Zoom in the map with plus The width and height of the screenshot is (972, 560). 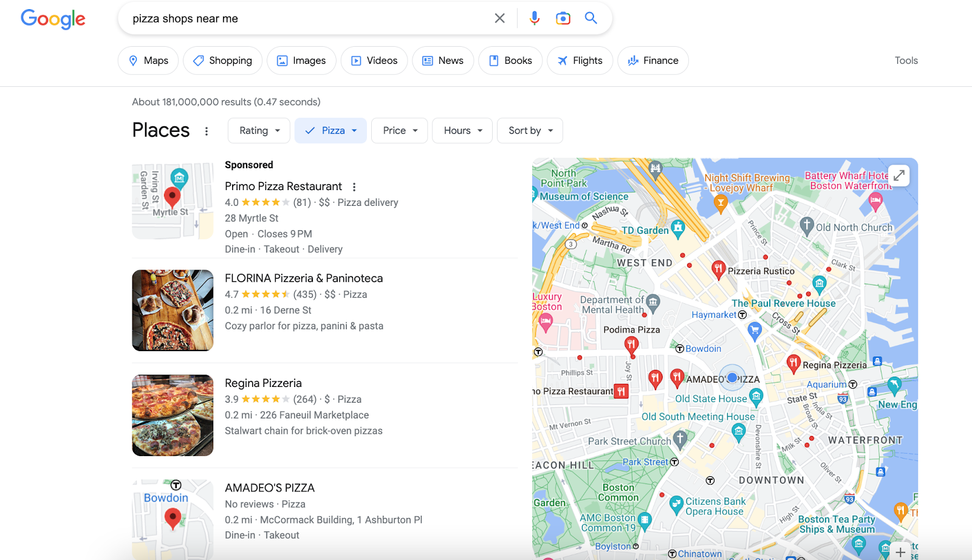[900, 551]
